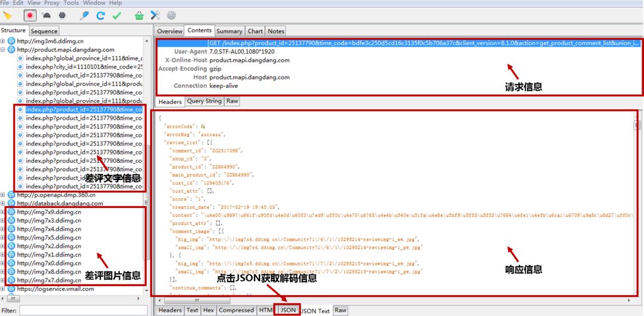Image resolution: width=644 pixels, height=316 pixels.
Task: Open the Edit menu
Action: coord(18,3)
